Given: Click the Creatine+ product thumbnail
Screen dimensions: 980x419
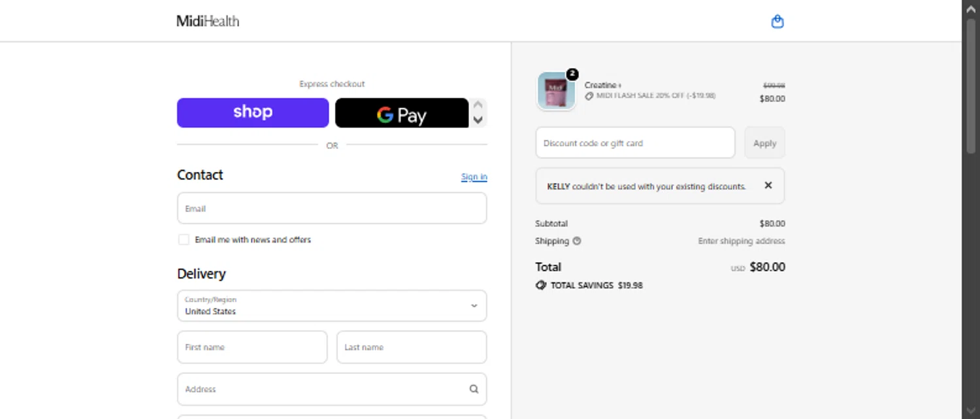Looking at the screenshot, I should [x=556, y=91].
